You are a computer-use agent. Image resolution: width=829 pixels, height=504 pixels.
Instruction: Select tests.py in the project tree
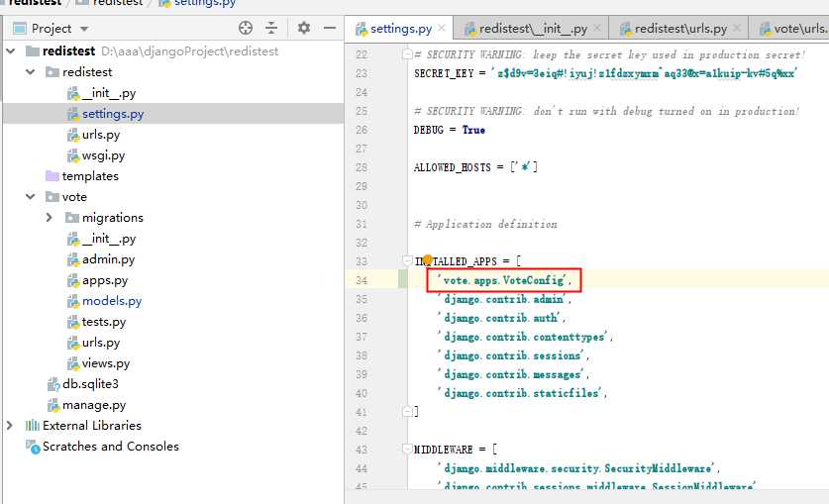pos(104,322)
